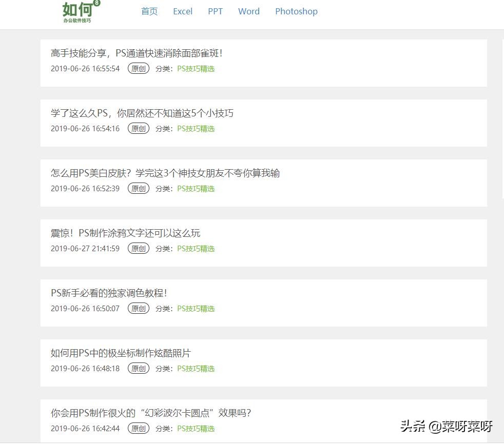Open the PPT category
The image size is (504, 444).
click(x=215, y=11)
